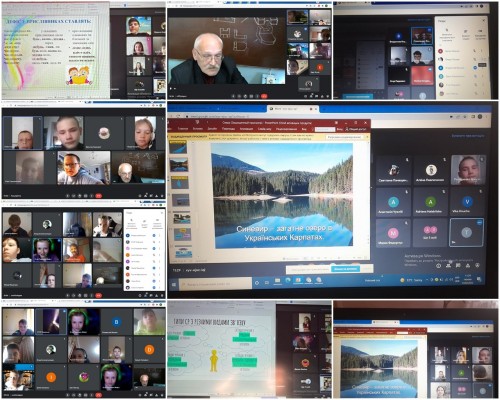End call in twelve-tile Meet with people panel
Screen dimensions: 500x400
(99, 295)
